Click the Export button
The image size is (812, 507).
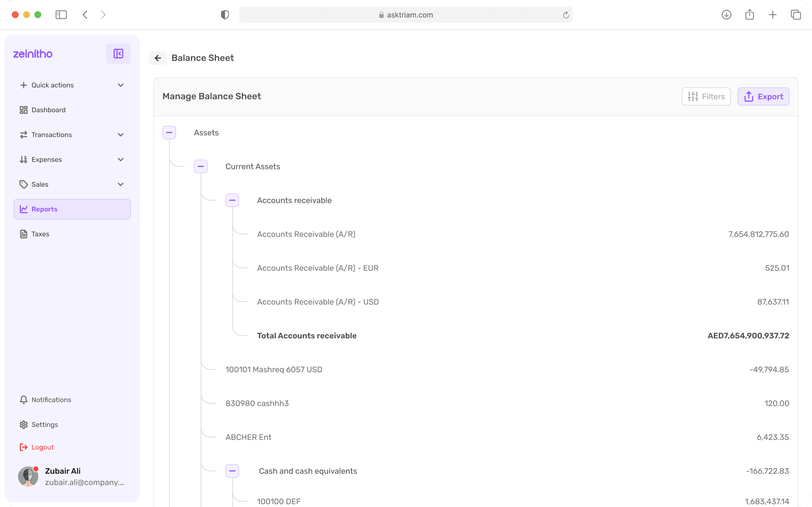[x=763, y=96]
